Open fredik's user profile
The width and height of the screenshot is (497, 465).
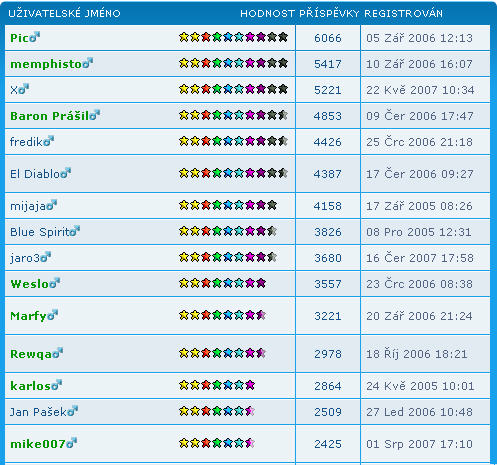click(x=27, y=142)
